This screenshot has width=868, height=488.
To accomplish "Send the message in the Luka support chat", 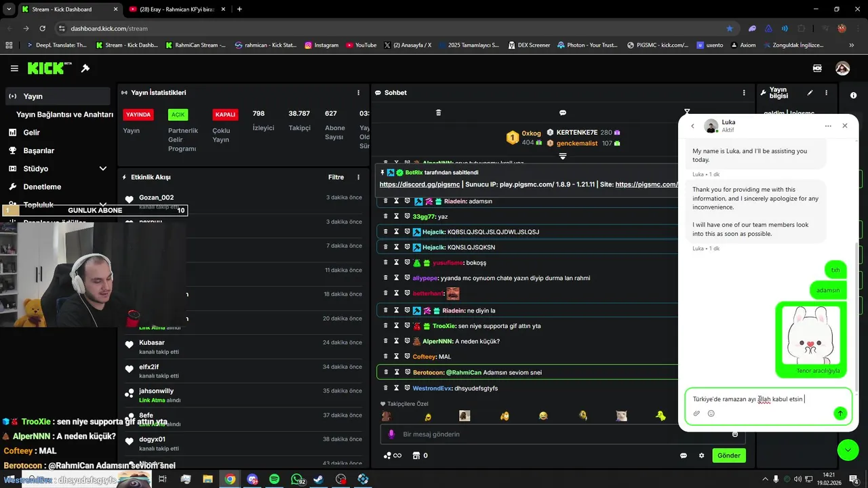I will coord(840,413).
